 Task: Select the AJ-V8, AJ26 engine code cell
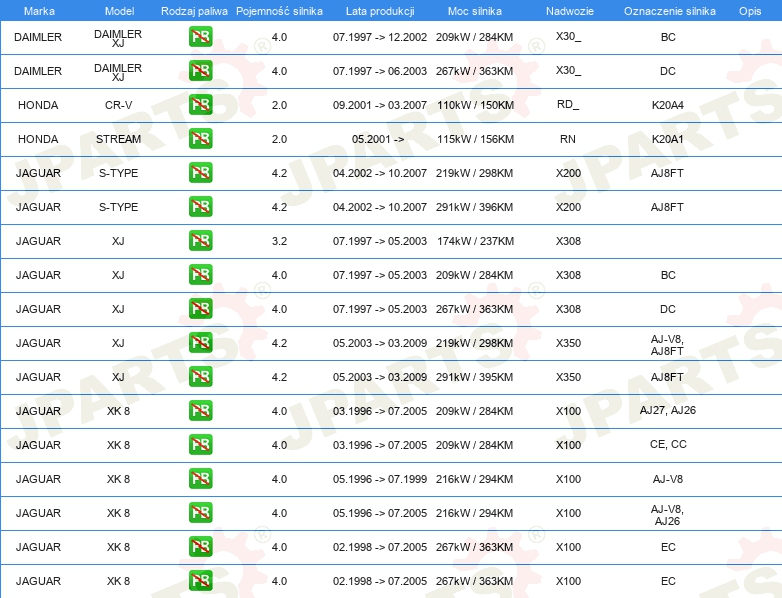pos(667,515)
